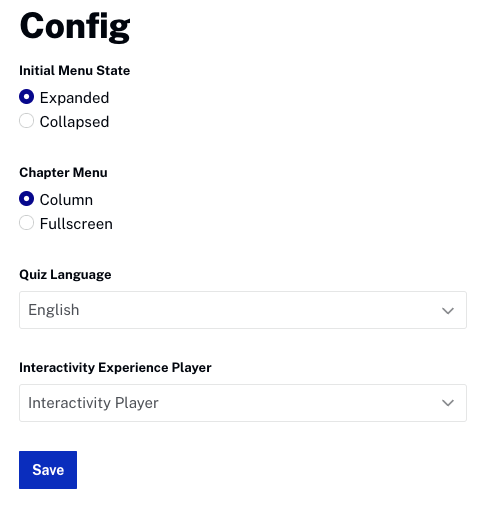Click the Chapter Menu heading

click(63, 173)
